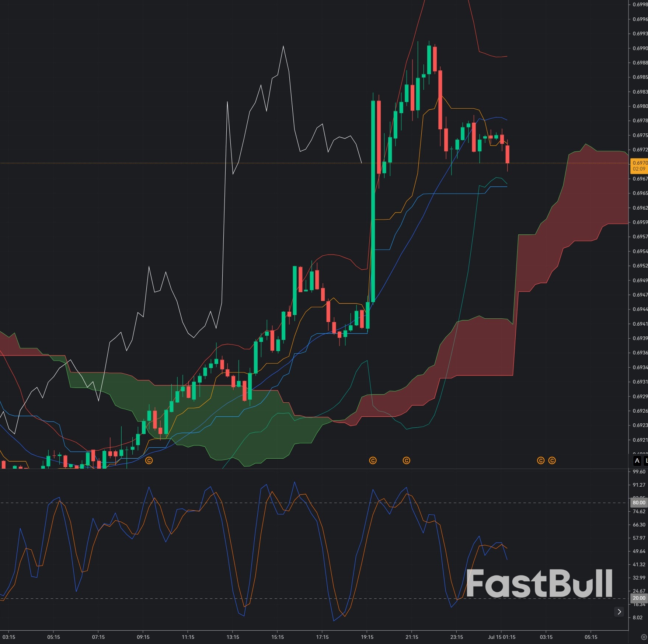Click the 07:15 time axis label
648x644 pixels.
pos(98,637)
